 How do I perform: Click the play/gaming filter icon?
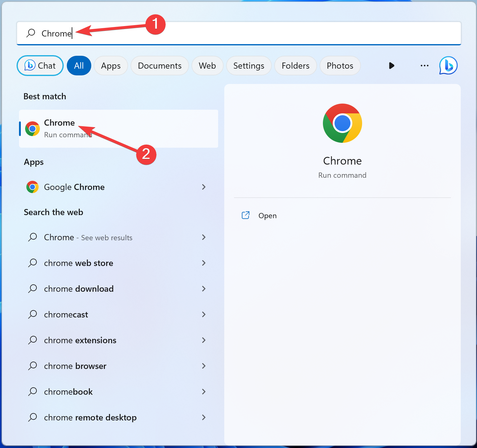[x=392, y=66]
